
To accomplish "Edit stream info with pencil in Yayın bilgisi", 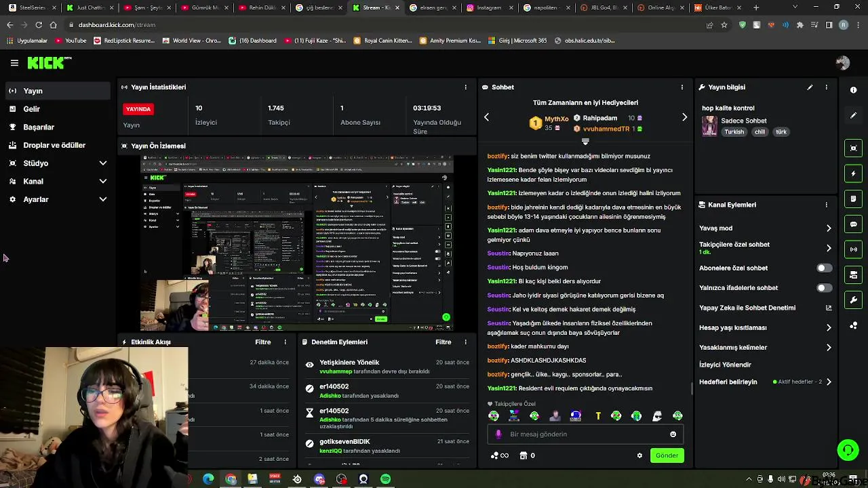I will [x=810, y=87].
